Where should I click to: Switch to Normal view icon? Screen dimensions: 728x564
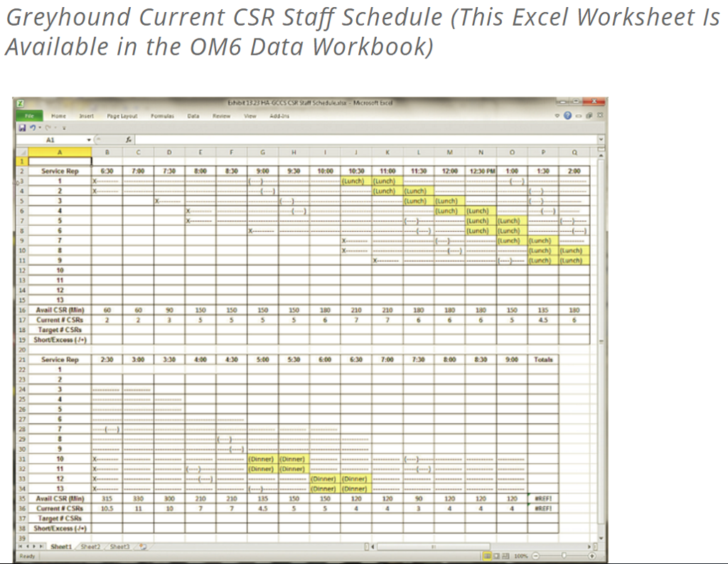(488, 556)
